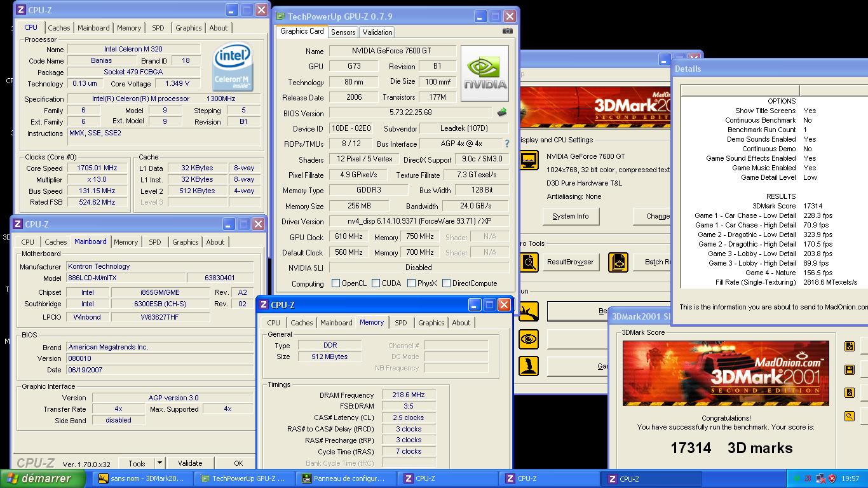This screenshot has width=868, height=488.
Task: Click the red shield tray icon
Action: [832, 478]
